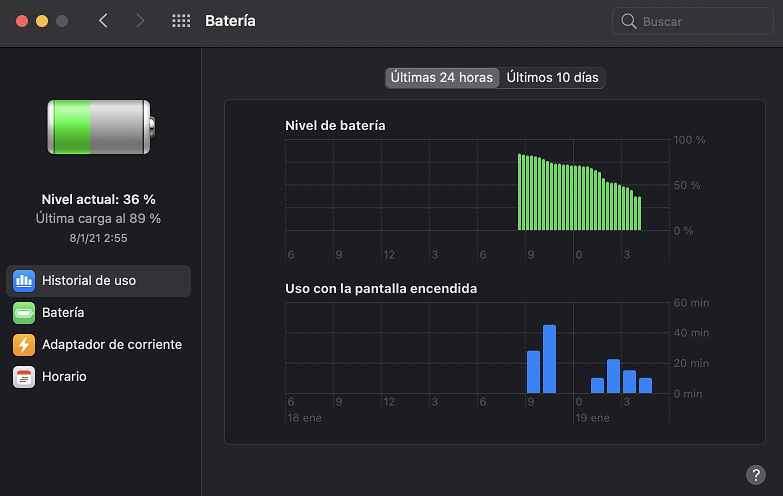Open help with the question mark button
This screenshot has width=783, height=496.
[x=755, y=475]
